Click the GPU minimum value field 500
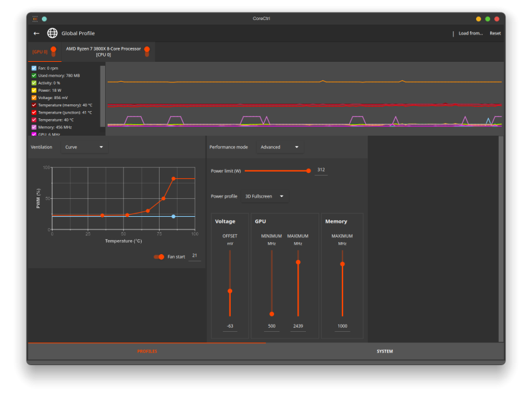The image size is (532, 395). (272, 327)
